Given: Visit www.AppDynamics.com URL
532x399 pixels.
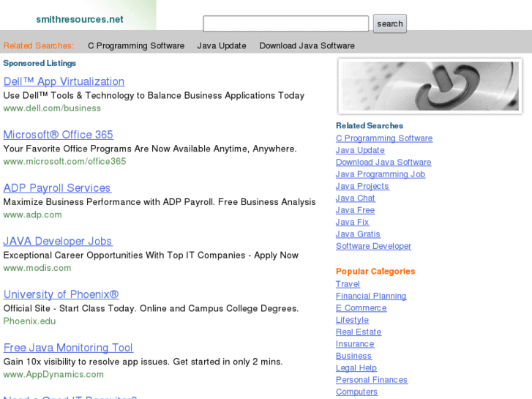Looking at the screenshot, I should click(x=53, y=375).
